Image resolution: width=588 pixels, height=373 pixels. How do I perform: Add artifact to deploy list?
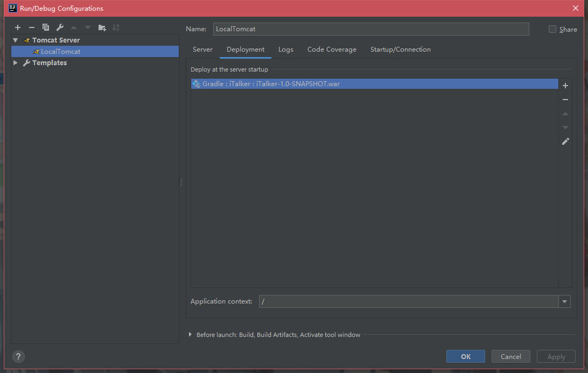[x=565, y=86]
